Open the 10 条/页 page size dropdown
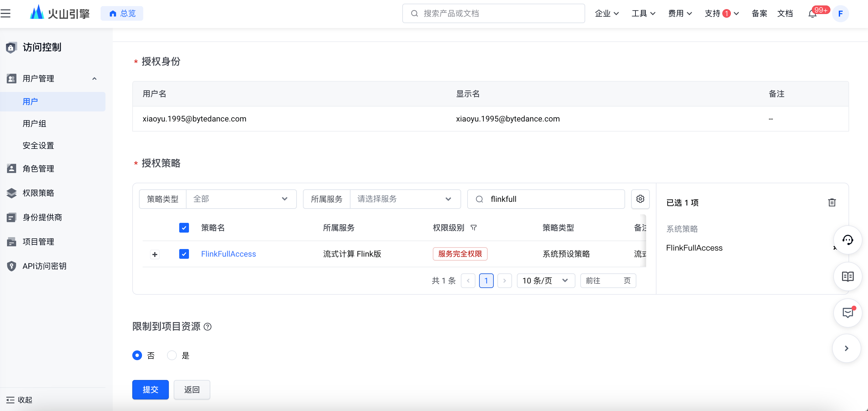This screenshot has height=411, width=868. coord(546,281)
